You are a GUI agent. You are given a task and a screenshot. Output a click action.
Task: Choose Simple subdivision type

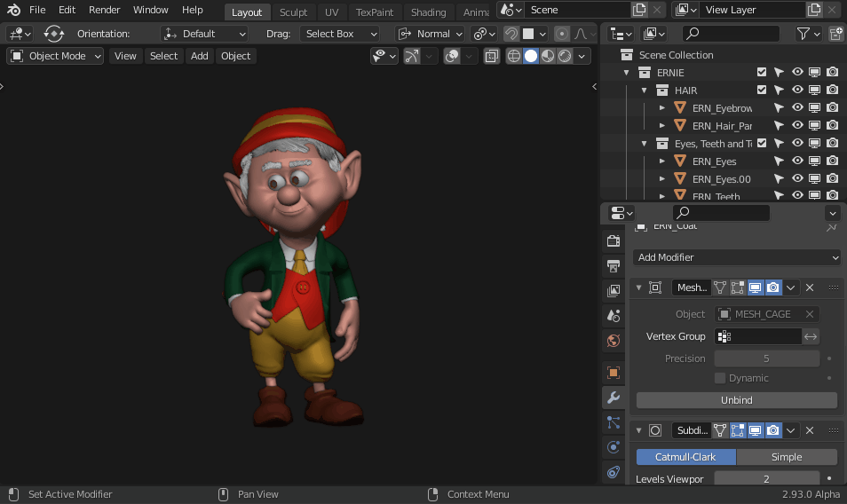tap(787, 456)
